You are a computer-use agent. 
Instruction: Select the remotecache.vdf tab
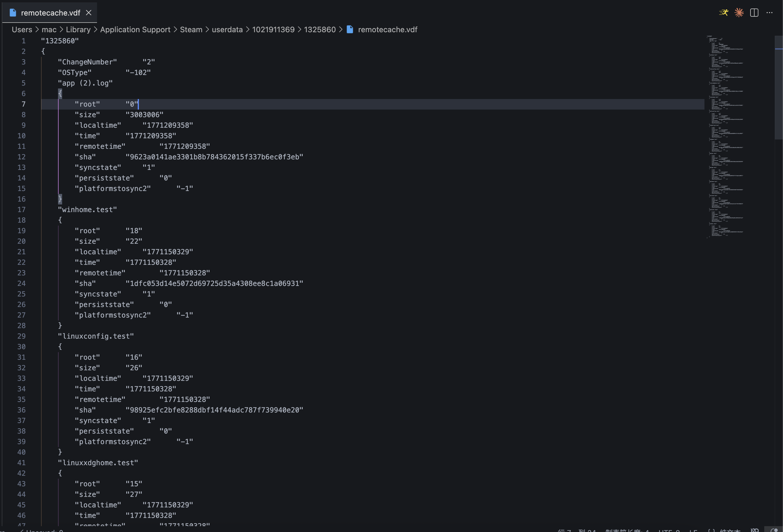[x=50, y=13]
